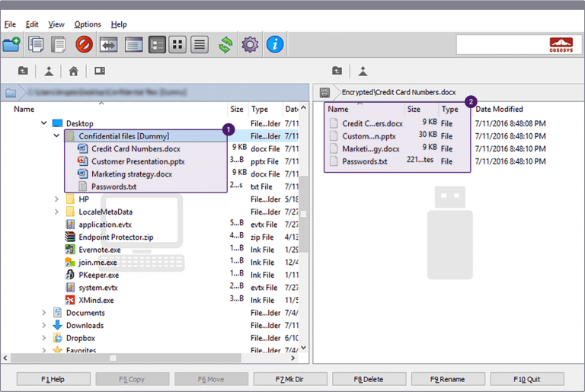Click the F5 Copy button

coord(132,379)
